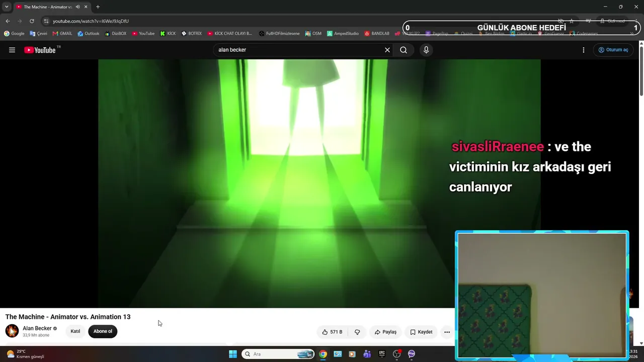The width and height of the screenshot is (644, 362).
Task: Open the FullHDFilmizlesene bookmark
Action: point(279,34)
